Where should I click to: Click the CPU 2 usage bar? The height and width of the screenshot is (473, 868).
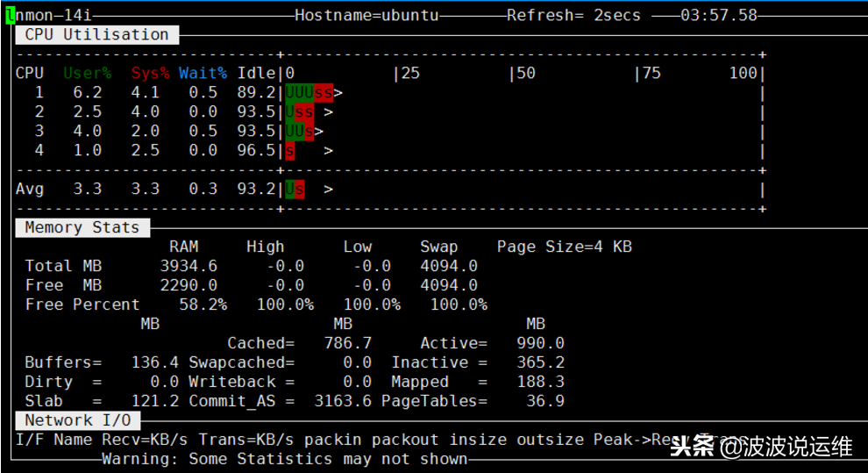[299, 111]
